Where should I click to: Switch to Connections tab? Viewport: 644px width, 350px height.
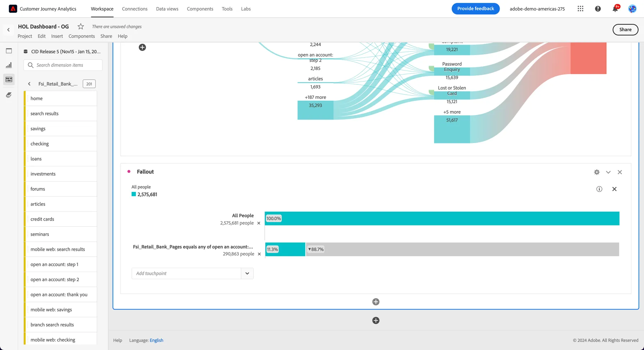coord(135,9)
